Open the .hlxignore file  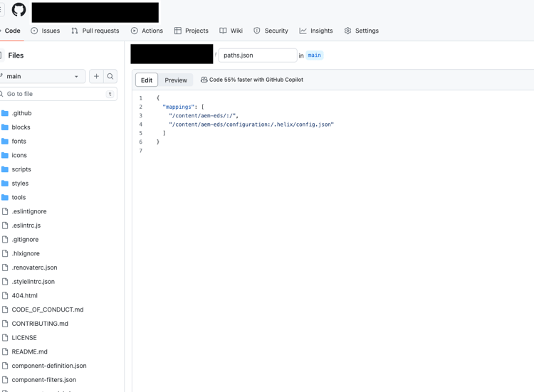[26, 253]
